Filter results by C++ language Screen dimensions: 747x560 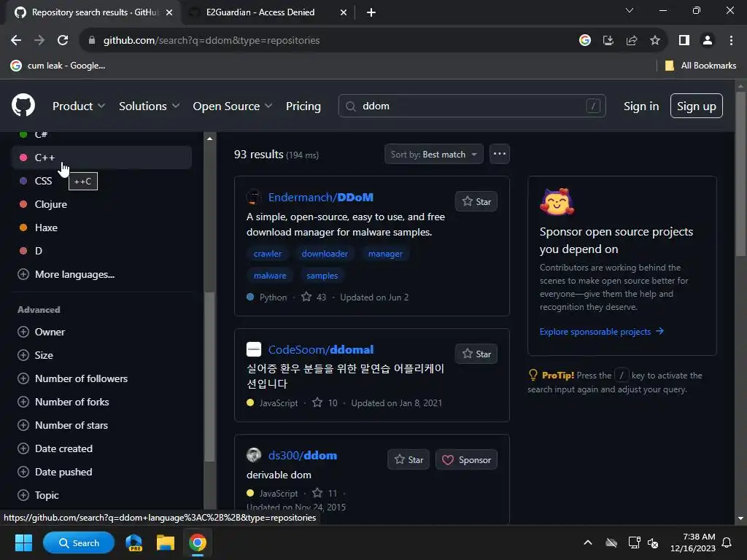[x=101, y=157]
